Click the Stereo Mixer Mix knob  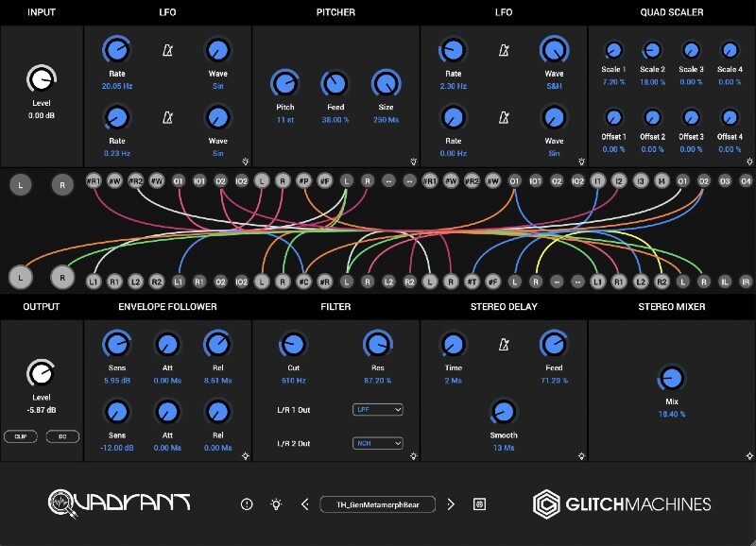[672, 380]
